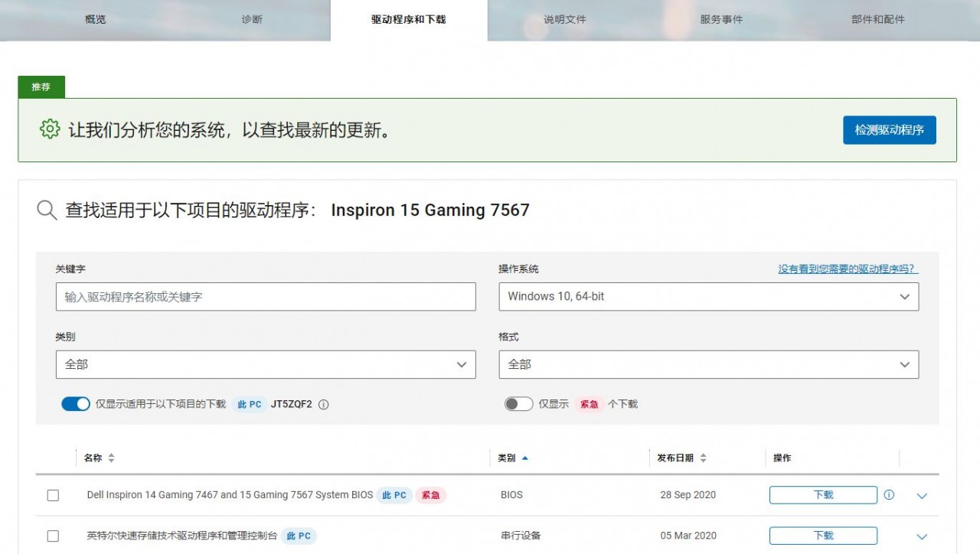Click the info icon next to BIOS download
The width and height of the screenshot is (980, 554).
(x=889, y=495)
